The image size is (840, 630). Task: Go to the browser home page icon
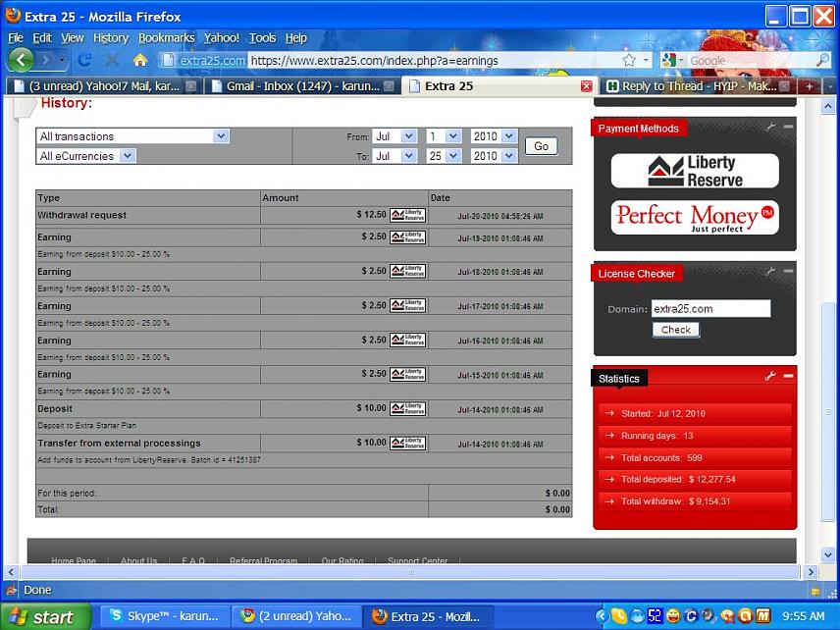point(139,60)
